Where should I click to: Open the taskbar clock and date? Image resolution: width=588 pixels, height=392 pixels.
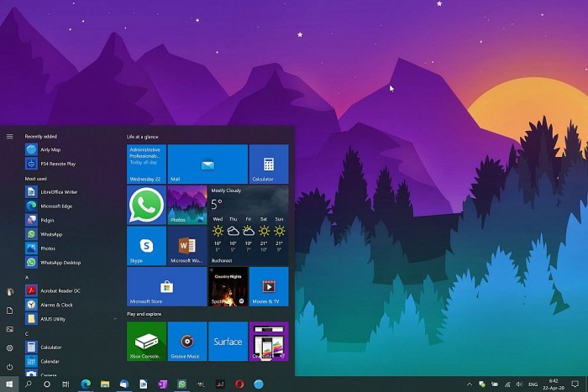point(553,384)
